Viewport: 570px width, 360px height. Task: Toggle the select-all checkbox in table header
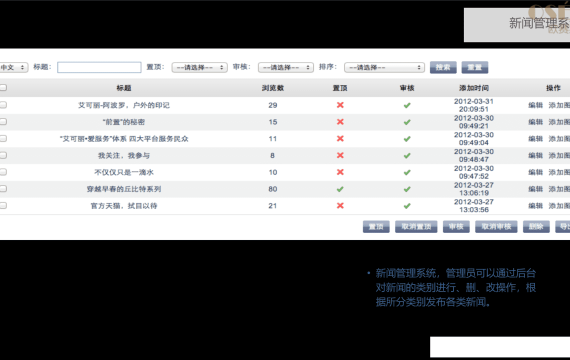3,88
